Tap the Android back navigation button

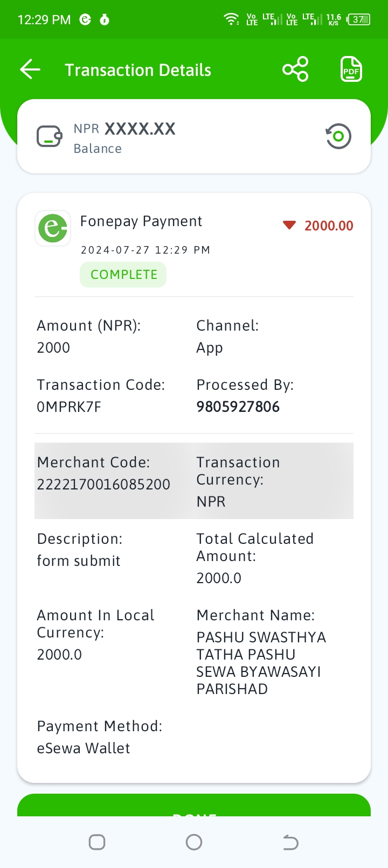pos(290,842)
